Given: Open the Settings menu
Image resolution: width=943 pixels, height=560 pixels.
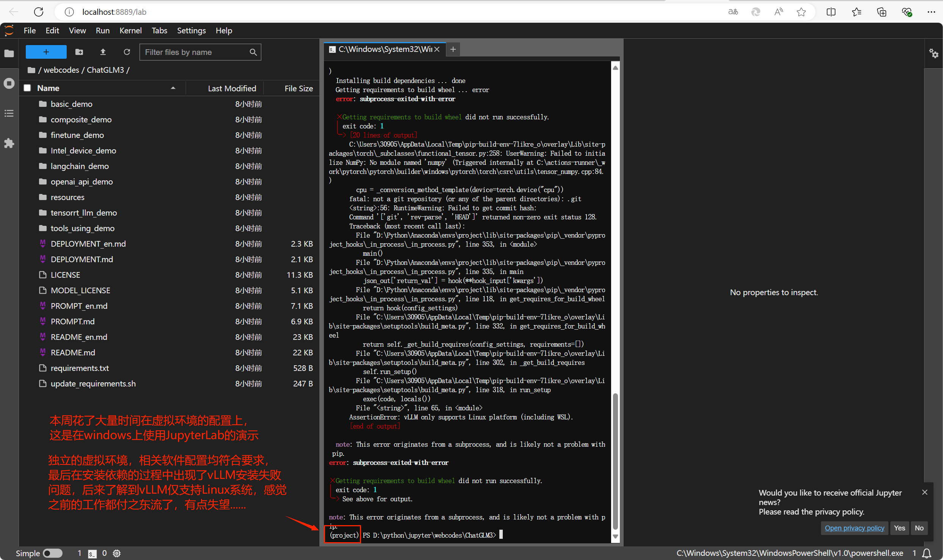Looking at the screenshot, I should point(191,31).
